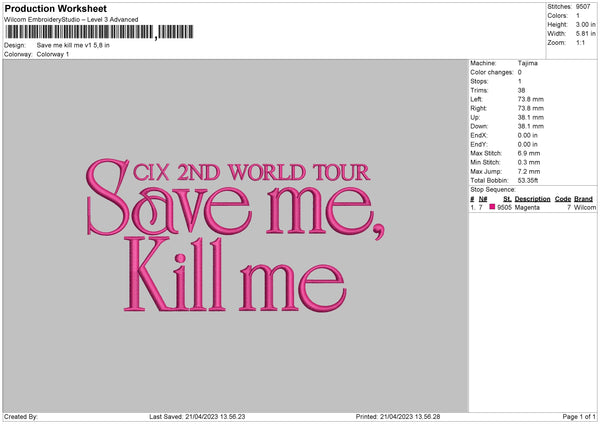Viewport: 600px width, 424px height.
Task: Click the Brand column header
Action: pos(583,199)
